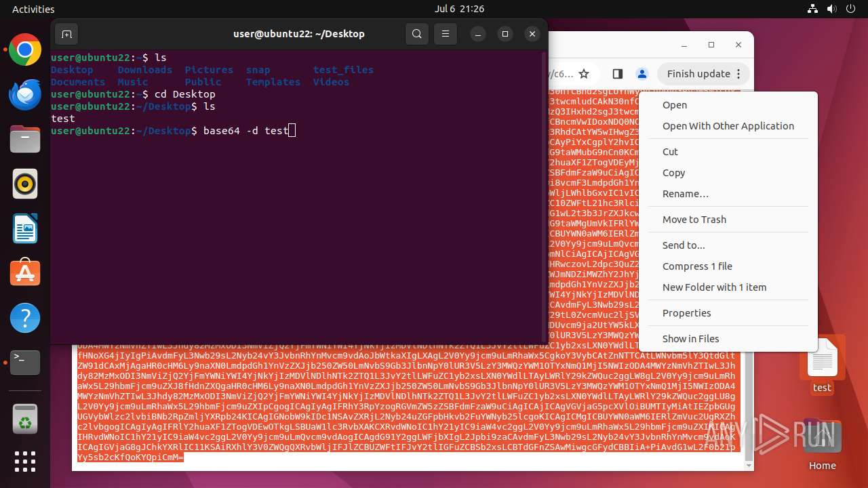Open the Activities overview
The image size is (868, 488).
pos(33,9)
